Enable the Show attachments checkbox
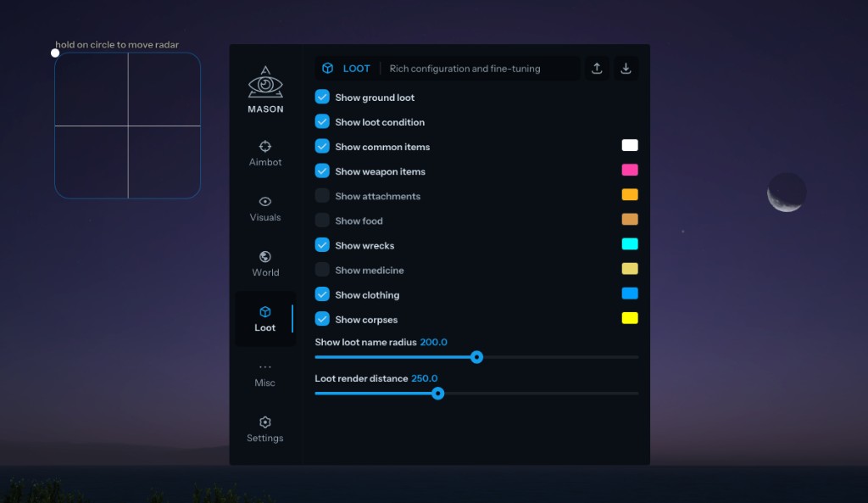 point(322,196)
